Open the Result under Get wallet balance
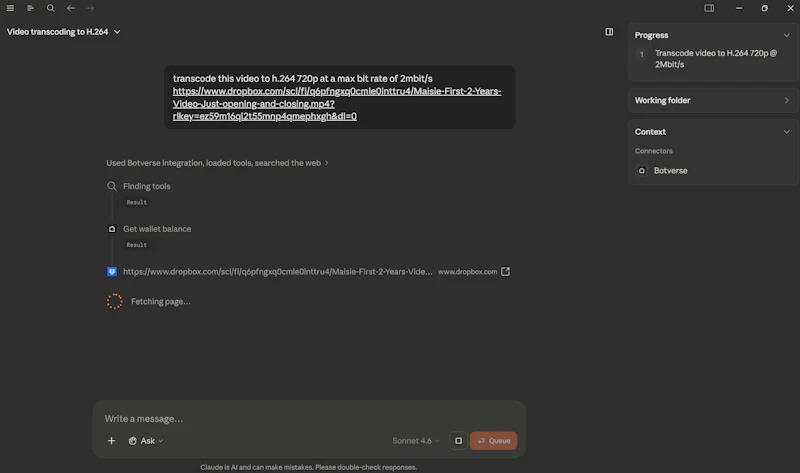800x473 pixels. tap(137, 245)
